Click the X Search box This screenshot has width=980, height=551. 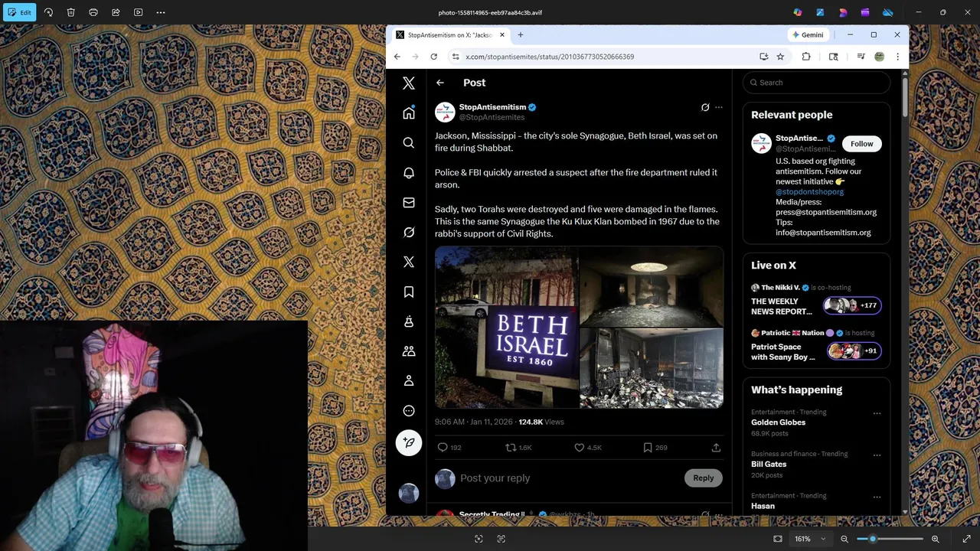[816, 83]
